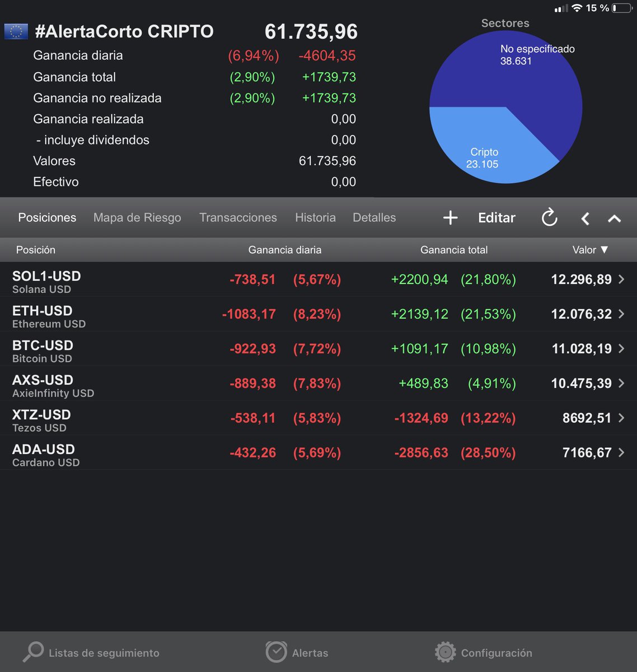637x672 pixels.
Task: Open Detalles tab
Action: pyautogui.click(x=374, y=217)
